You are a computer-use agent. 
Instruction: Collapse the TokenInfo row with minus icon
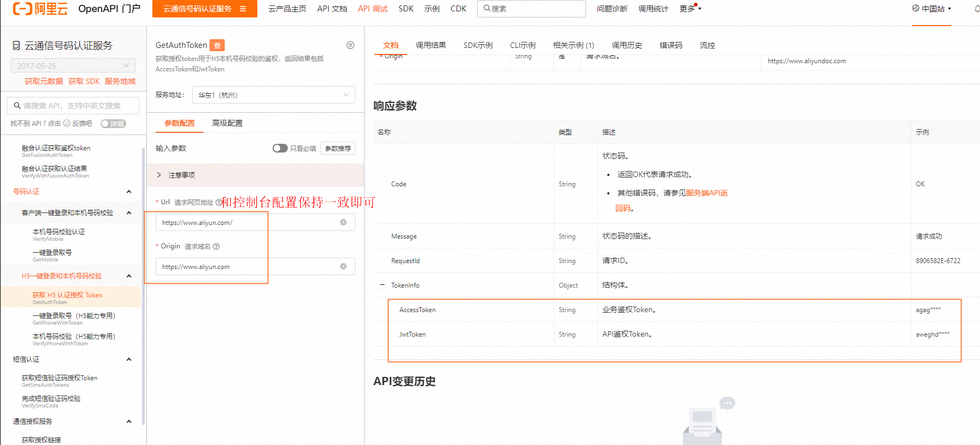click(x=382, y=285)
